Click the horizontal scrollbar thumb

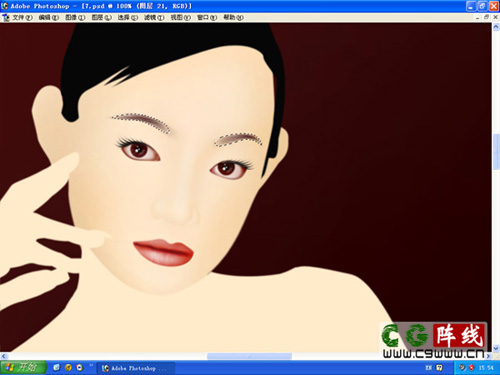(249, 356)
